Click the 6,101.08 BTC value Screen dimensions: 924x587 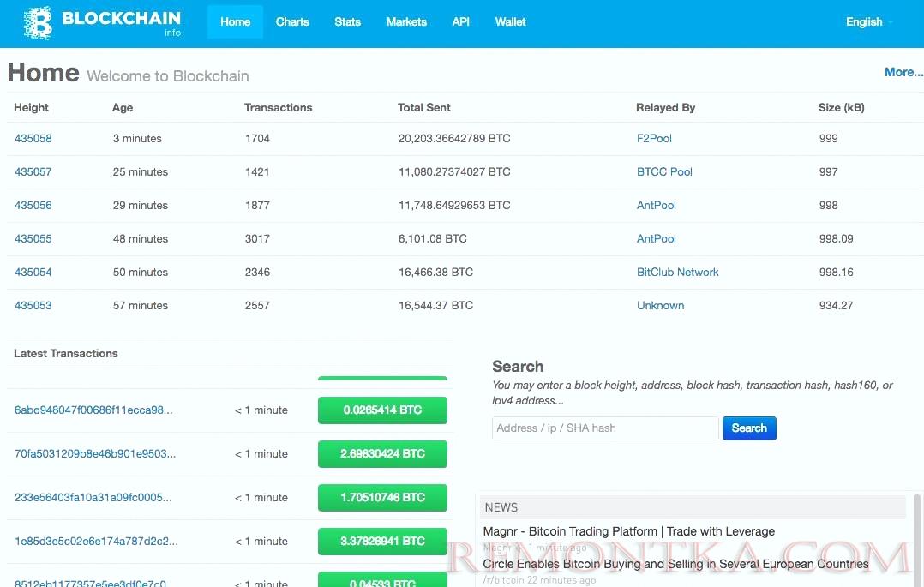tap(433, 239)
